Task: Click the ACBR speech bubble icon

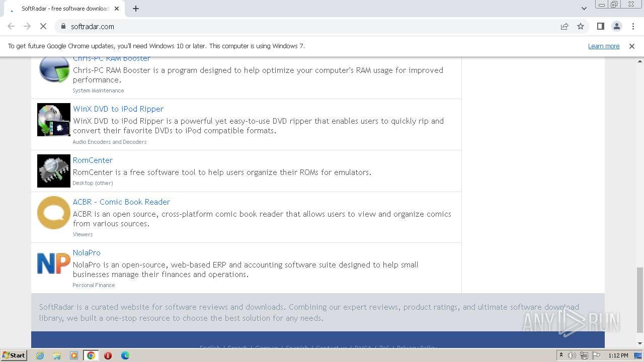Action: tap(54, 213)
